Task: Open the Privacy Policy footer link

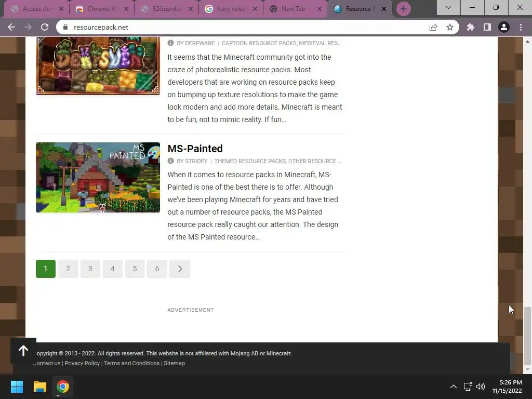Action: [82, 363]
